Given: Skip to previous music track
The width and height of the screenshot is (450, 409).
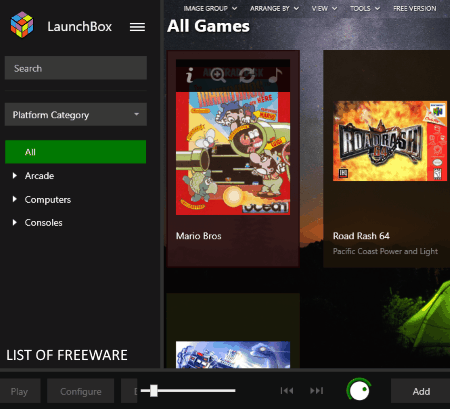Looking at the screenshot, I should tap(287, 391).
